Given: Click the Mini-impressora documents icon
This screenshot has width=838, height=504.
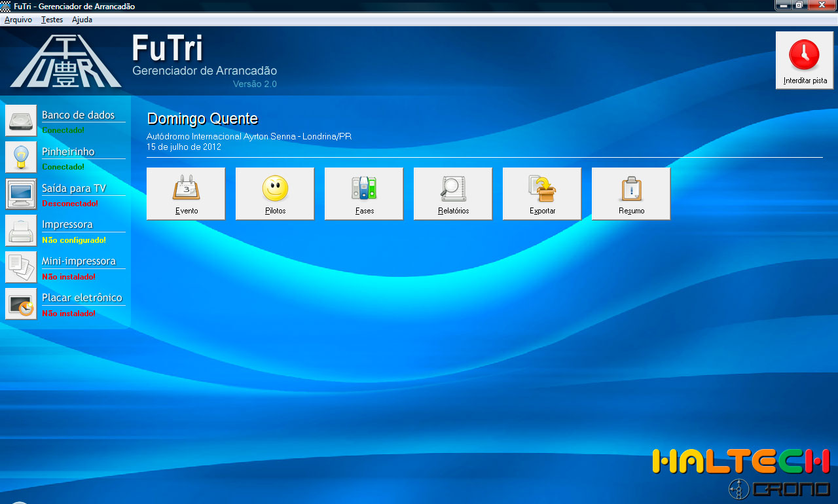Looking at the screenshot, I should (x=21, y=267).
